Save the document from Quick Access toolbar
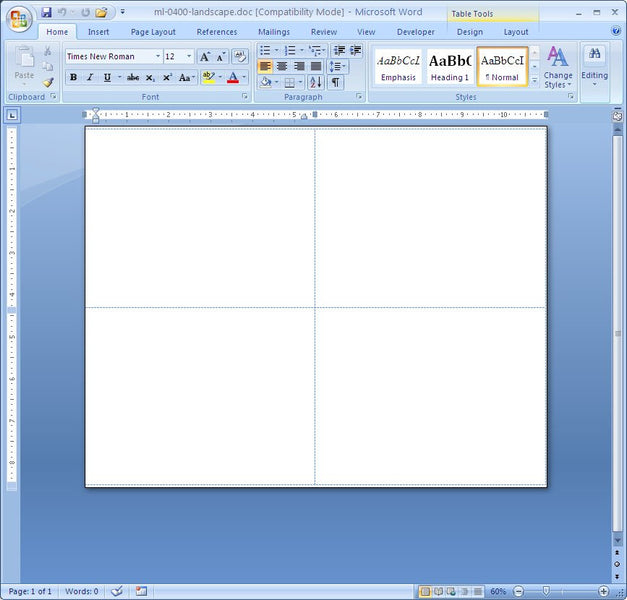This screenshot has width=627, height=600. (47, 12)
